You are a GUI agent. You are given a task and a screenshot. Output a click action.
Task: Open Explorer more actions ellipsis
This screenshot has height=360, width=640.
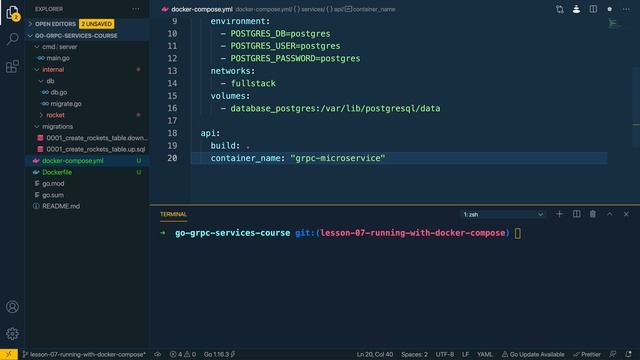tap(136, 9)
